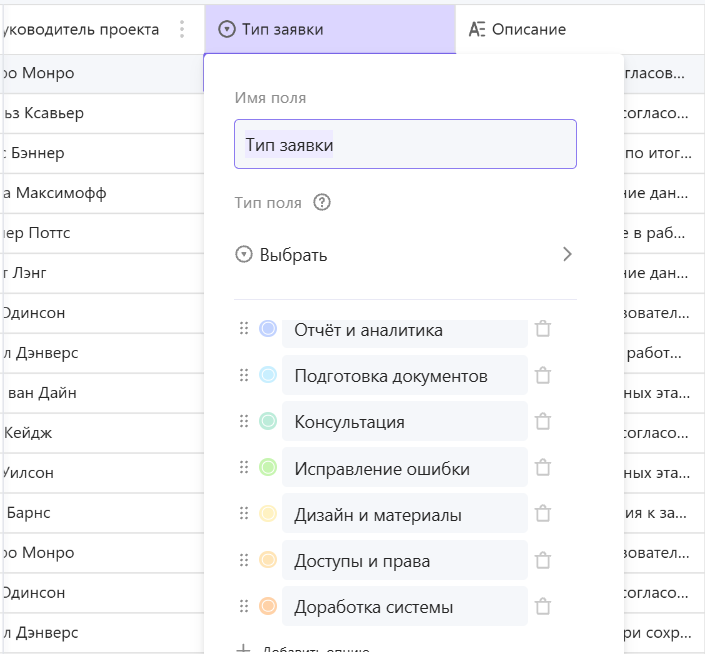Image resolution: width=705 pixels, height=654 pixels.
Task: Change the color of Исправление ошибки
Action: (268, 467)
